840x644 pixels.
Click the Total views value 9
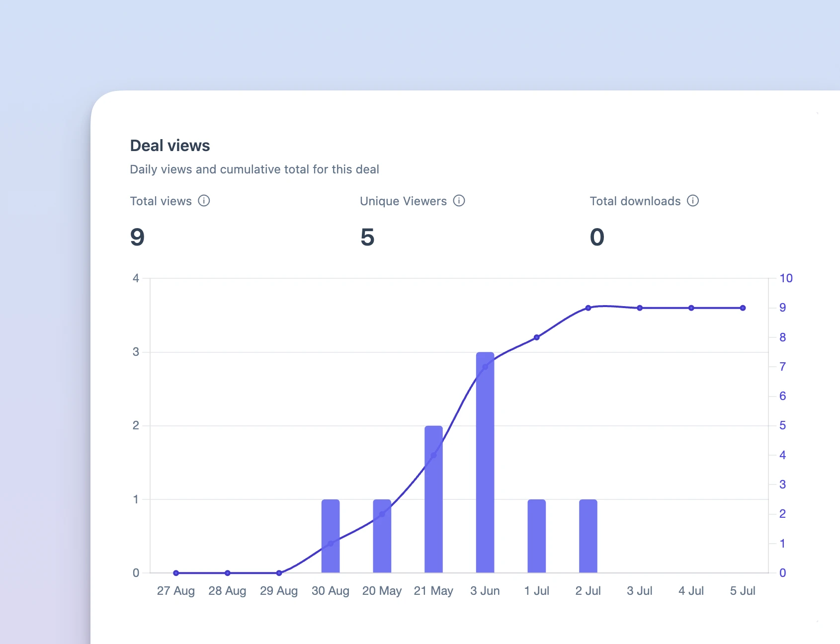click(137, 237)
